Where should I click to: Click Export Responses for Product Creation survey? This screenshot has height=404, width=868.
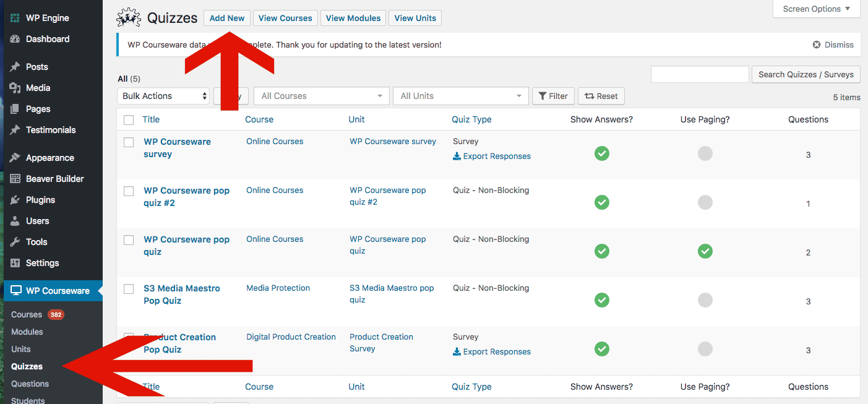[492, 351]
